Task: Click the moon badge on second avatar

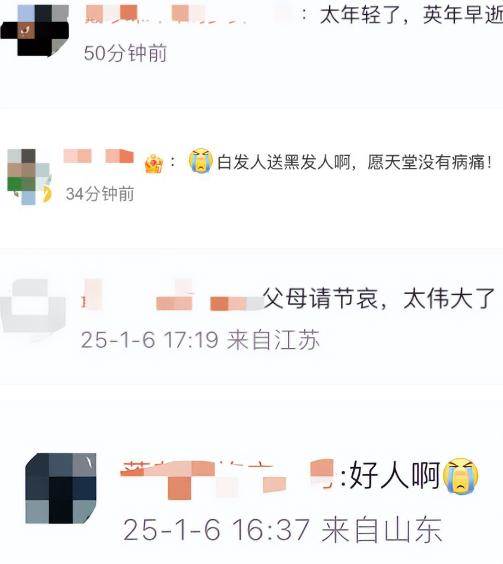Action: coord(47,195)
